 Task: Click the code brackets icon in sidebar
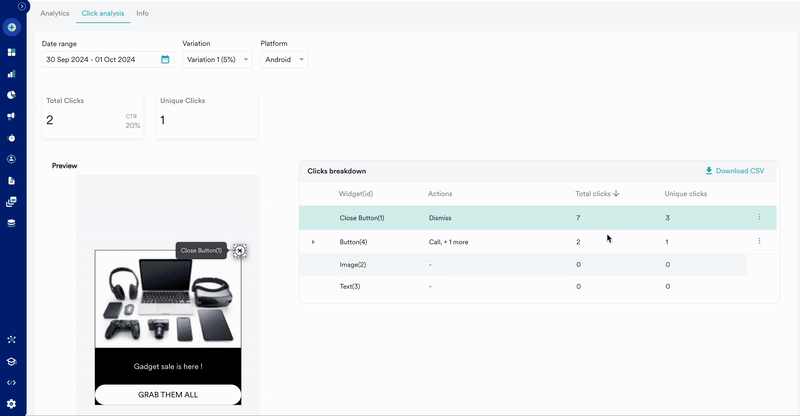[11, 383]
